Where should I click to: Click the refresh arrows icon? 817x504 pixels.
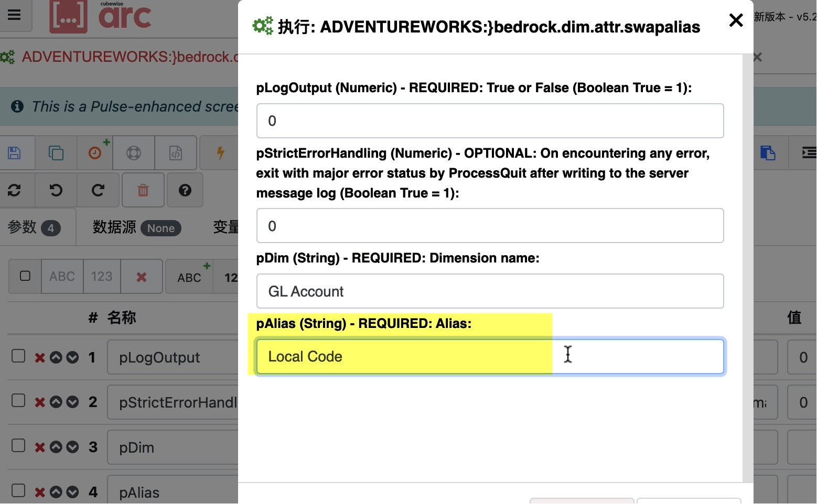coord(14,190)
